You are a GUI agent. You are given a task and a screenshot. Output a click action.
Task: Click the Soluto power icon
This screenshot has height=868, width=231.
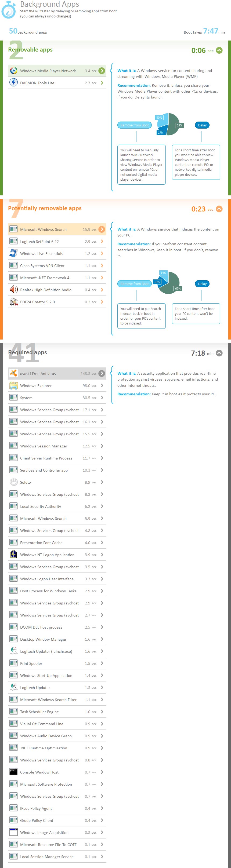(x=13, y=482)
